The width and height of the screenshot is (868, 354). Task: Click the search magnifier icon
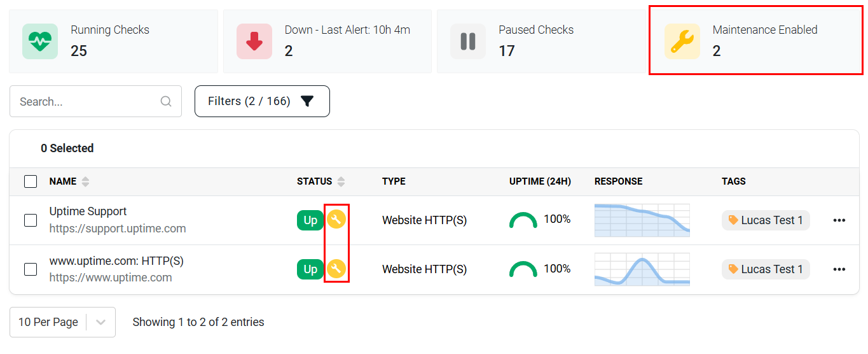coord(166,101)
